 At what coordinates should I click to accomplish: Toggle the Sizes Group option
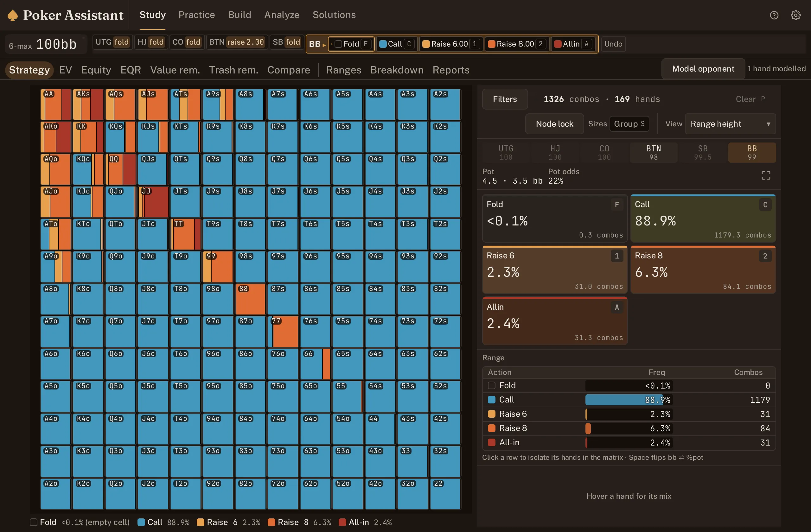pyautogui.click(x=629, y=123)
